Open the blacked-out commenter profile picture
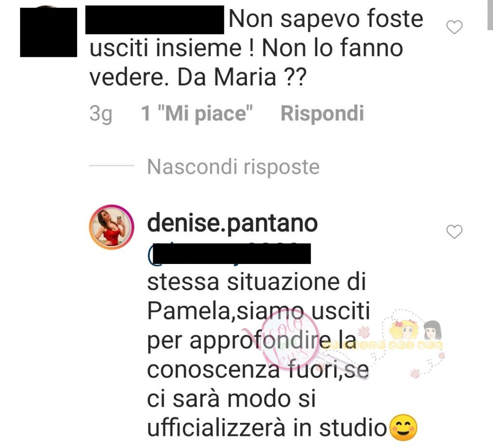Screen dimensions: 493x448 click(x=49, y=32)
